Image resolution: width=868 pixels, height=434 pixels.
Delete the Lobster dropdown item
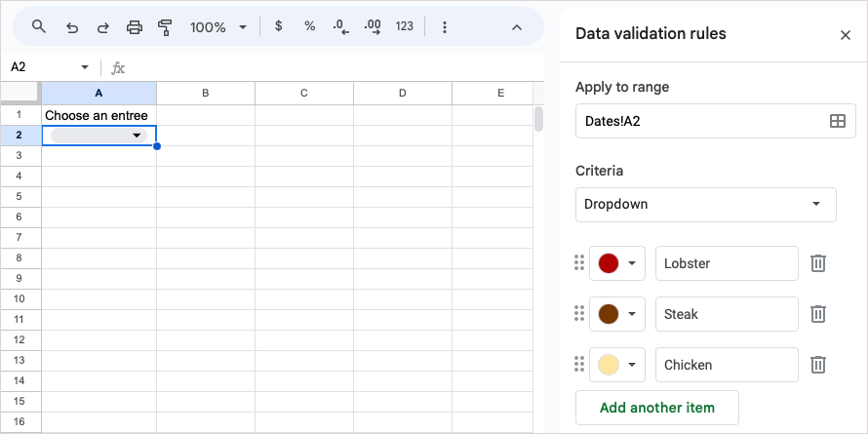point(819,263)
